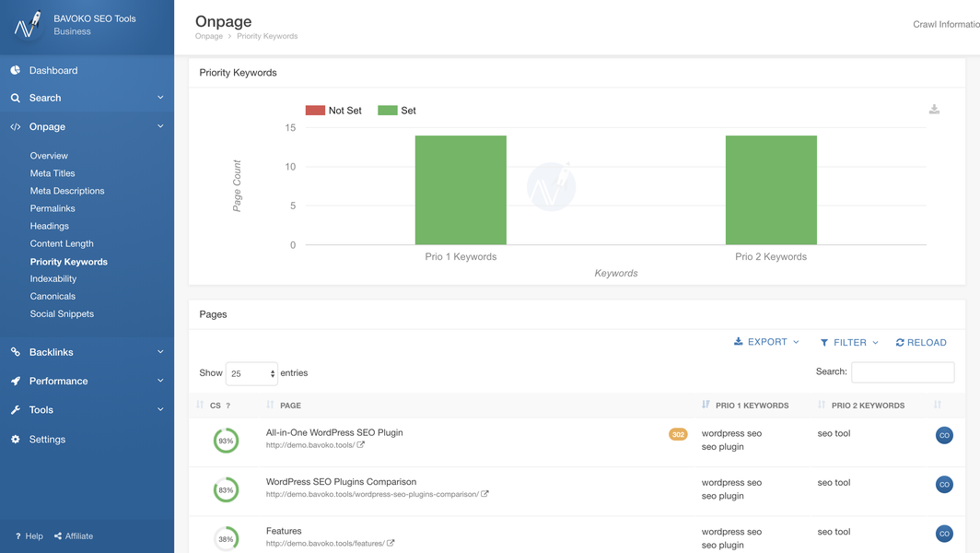This screenshot has height=553, width=980.
Task: Collapse the Onpage menu chevron
Action: (160, 126)
